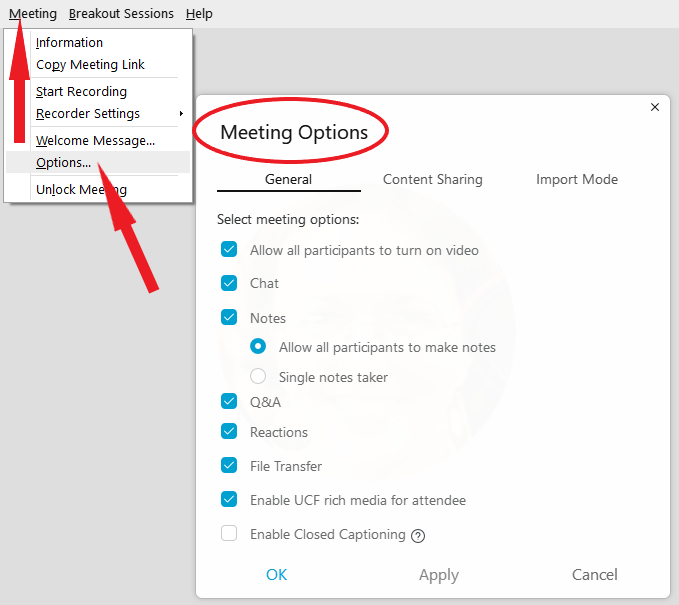Image resolution: width=679 pixels, height=605 pixels.
Task: Turn off the File Transfer checkbox
Action: coord(229,466)
